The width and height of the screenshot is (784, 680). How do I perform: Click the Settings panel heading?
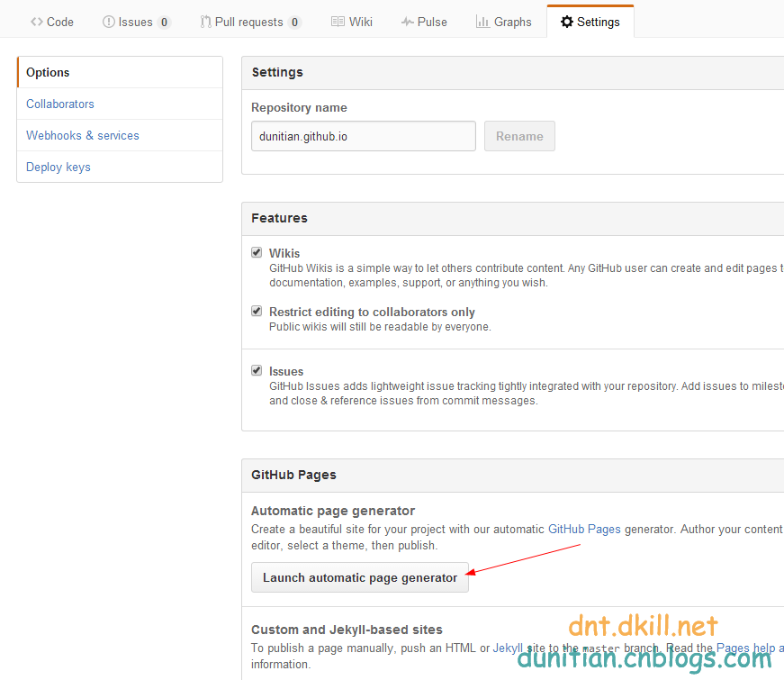(x=277, y=73)
